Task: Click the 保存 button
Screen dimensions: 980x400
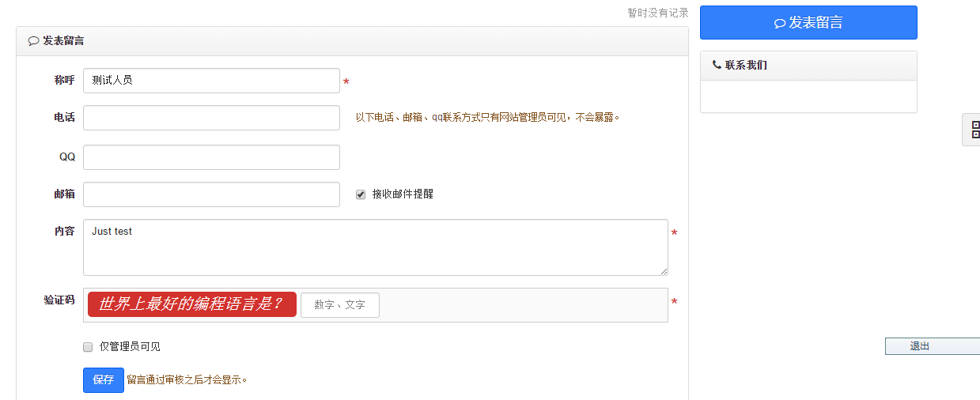Action: coord(104,380)
